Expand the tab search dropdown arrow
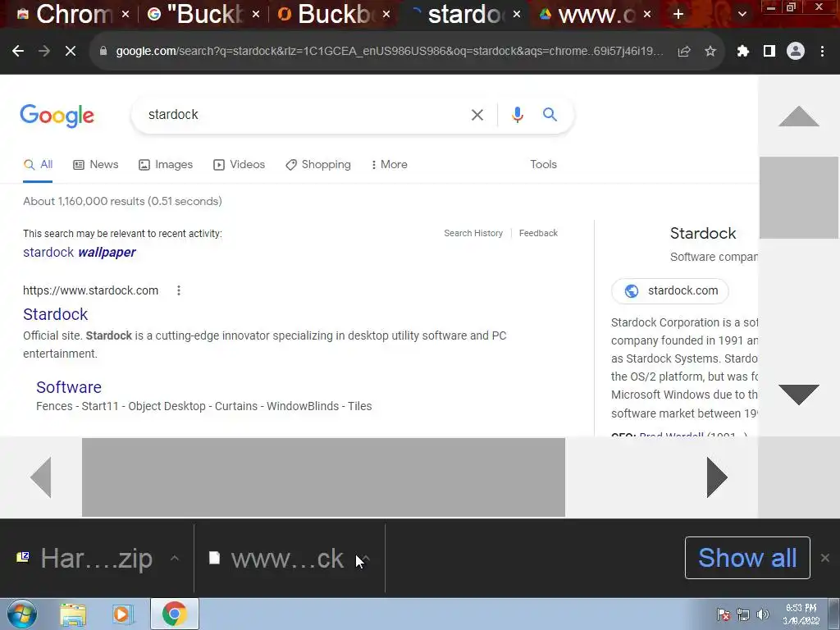 pyautogui.click(x=742, y=15)
